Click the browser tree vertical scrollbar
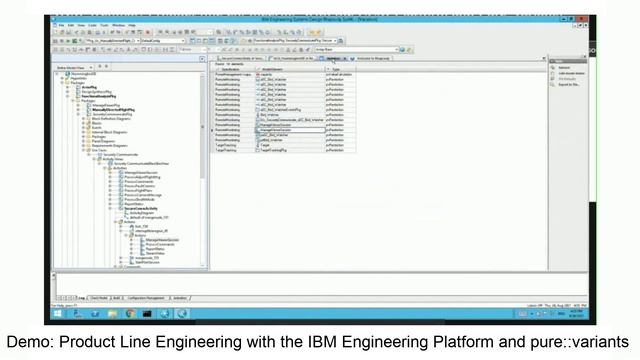 (202, 127)
